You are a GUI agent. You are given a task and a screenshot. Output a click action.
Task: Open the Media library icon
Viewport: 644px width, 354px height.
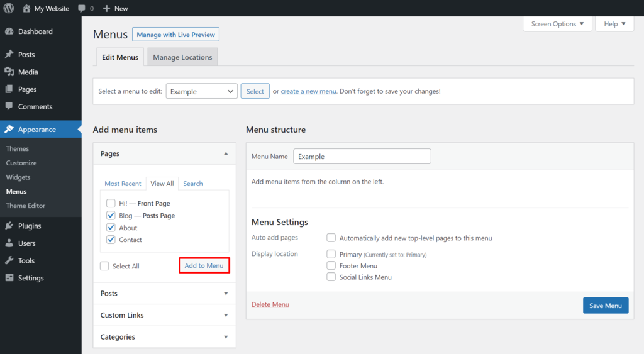click(x=9, y=72)
